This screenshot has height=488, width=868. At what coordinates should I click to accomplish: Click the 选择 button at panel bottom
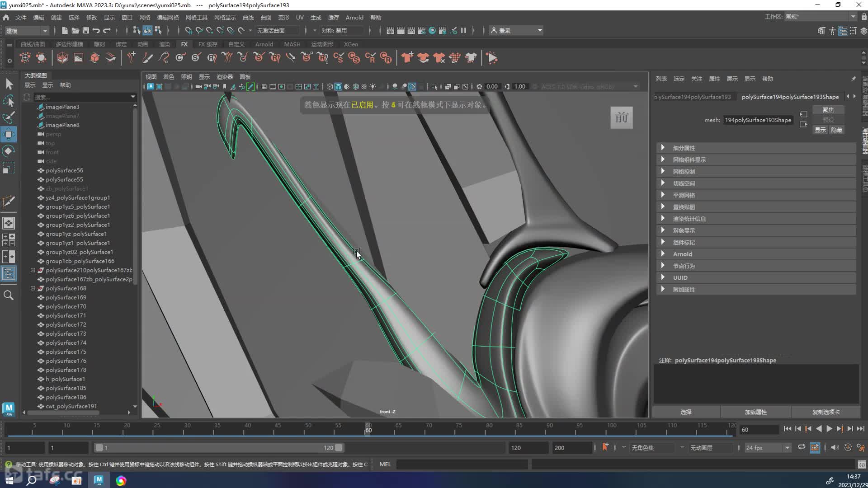tap(686, 412)
